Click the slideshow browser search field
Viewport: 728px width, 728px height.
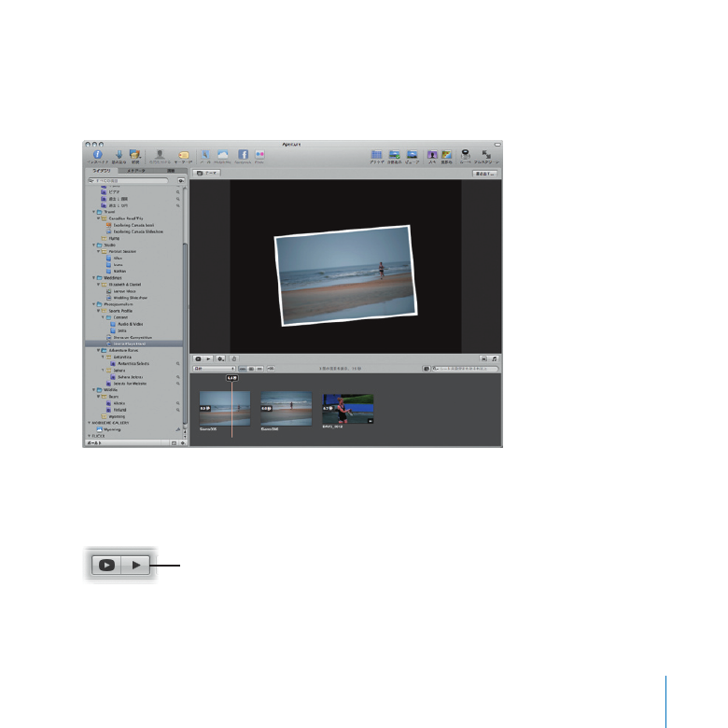[x=465, y=369]
